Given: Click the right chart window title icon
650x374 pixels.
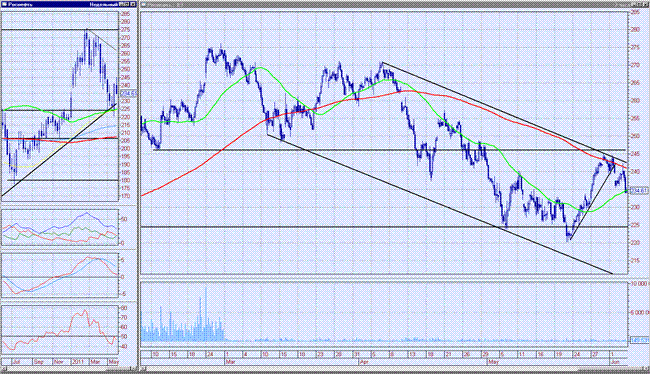Looking at the screenshot, I should tap(144, 4).
